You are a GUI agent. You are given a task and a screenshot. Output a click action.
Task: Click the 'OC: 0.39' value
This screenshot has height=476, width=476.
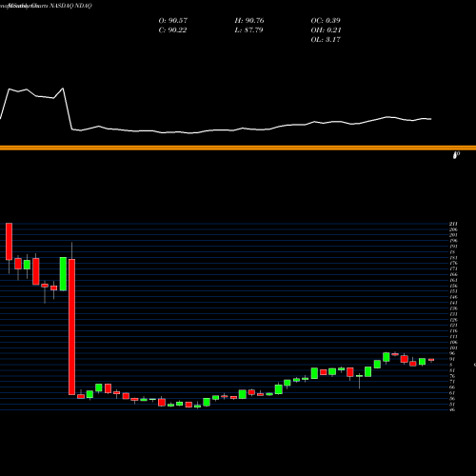pos(326,21)
